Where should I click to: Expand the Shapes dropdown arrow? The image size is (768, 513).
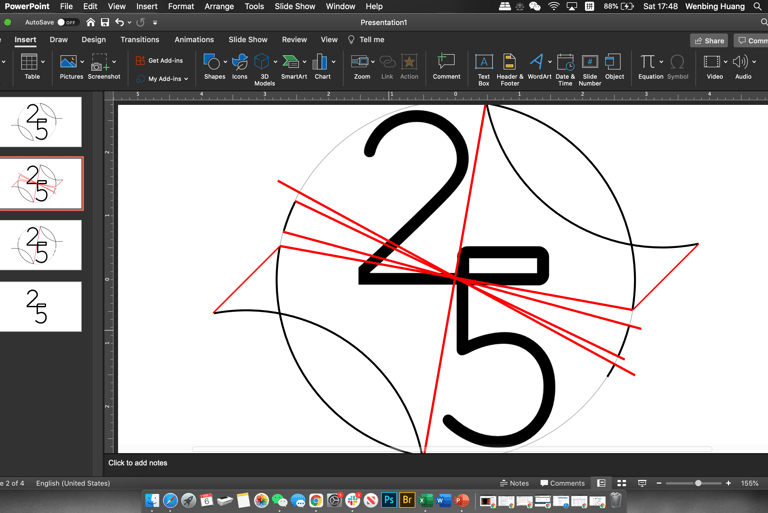(225, 62)
